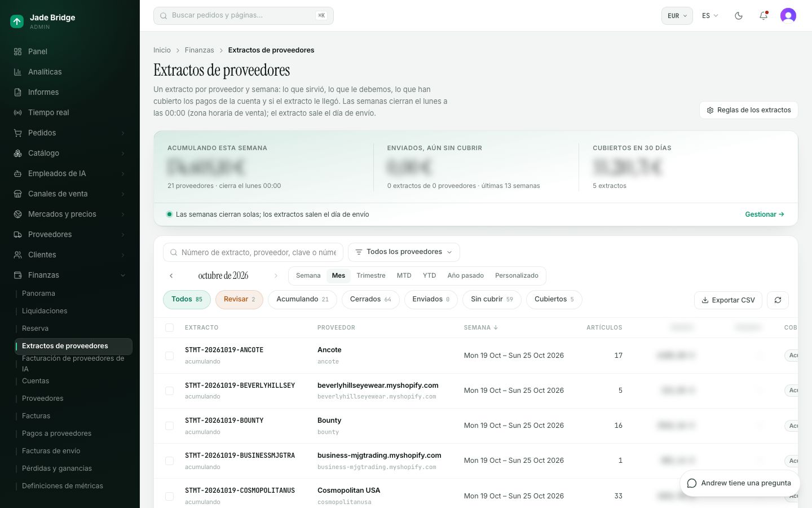
Task: Open Todos los proveedores filter dropdown
Action: coord(404,252)
